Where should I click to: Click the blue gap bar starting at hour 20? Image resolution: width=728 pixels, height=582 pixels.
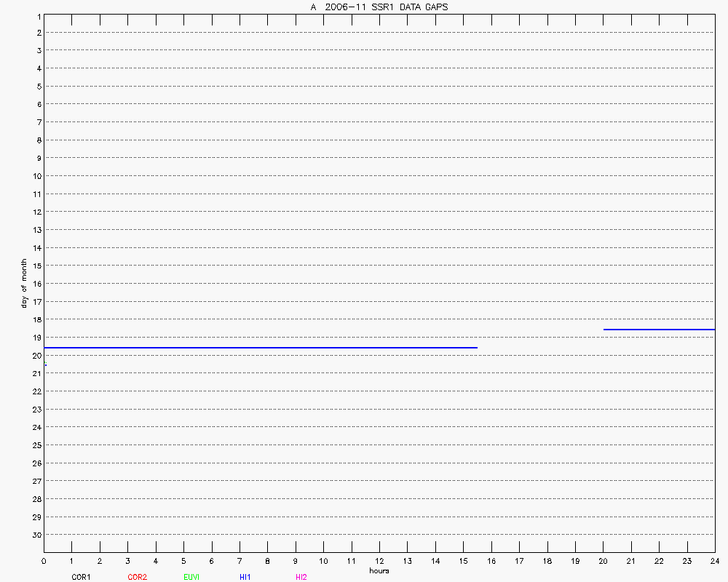click(x=659, y=330)
